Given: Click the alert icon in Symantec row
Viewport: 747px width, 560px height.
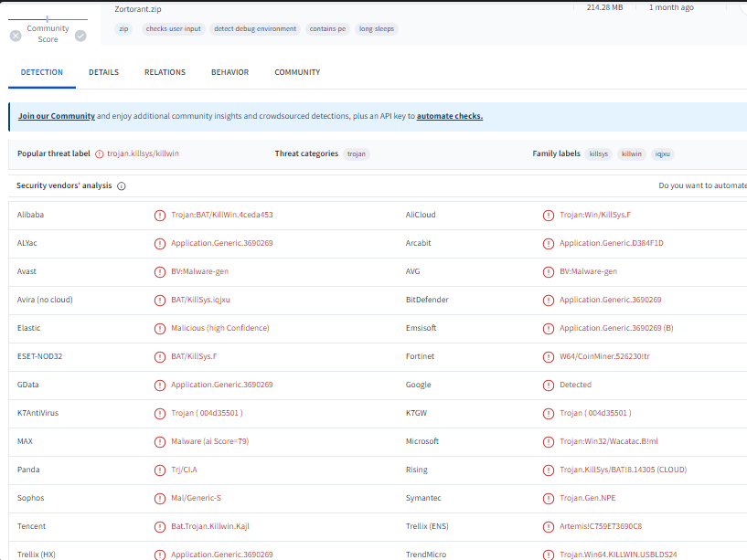Looking at the screenshot, I should [549, 499].
